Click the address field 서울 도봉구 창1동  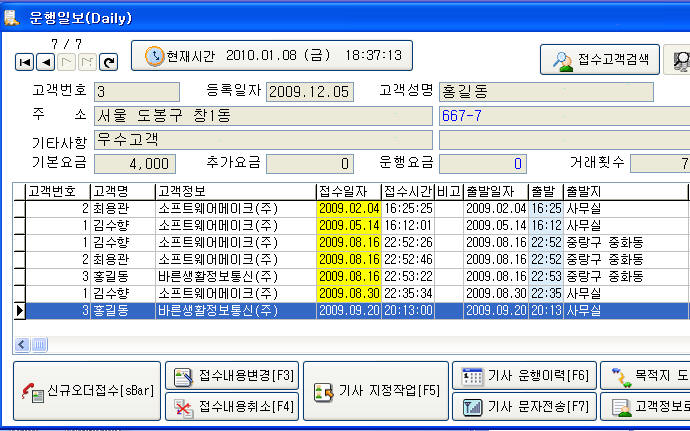tap(263, 116)
